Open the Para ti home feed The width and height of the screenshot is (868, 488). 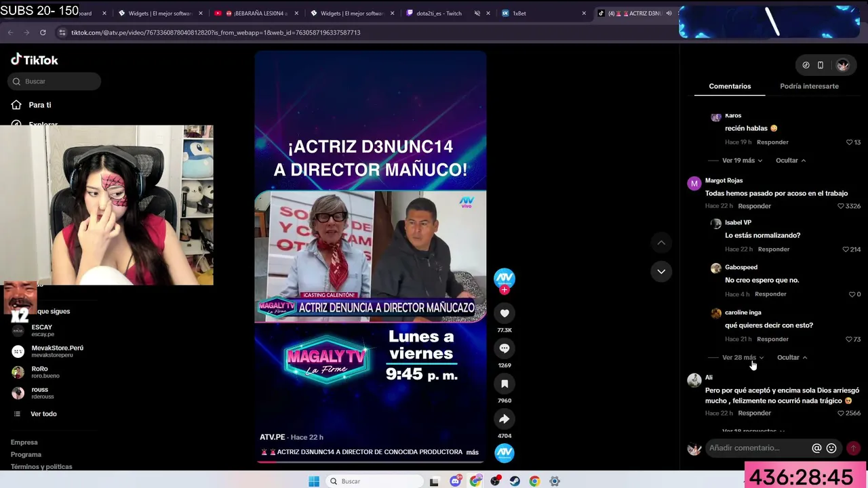(41, 105)
